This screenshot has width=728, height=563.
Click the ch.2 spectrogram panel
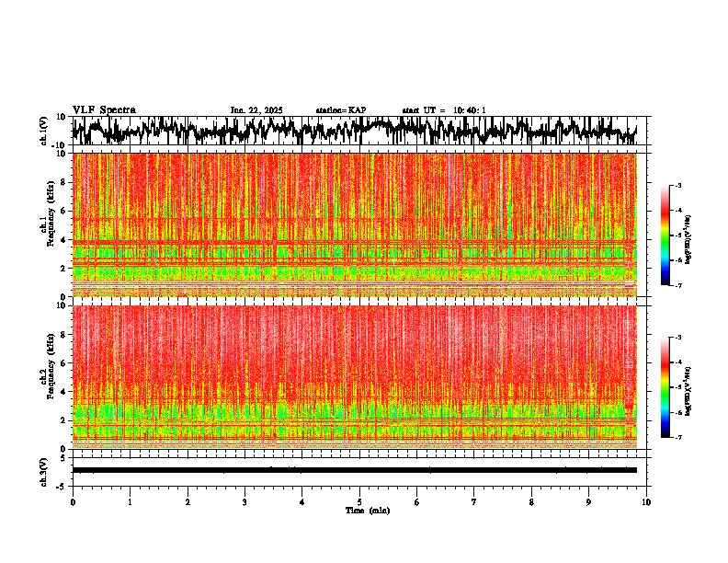[355, 377]
